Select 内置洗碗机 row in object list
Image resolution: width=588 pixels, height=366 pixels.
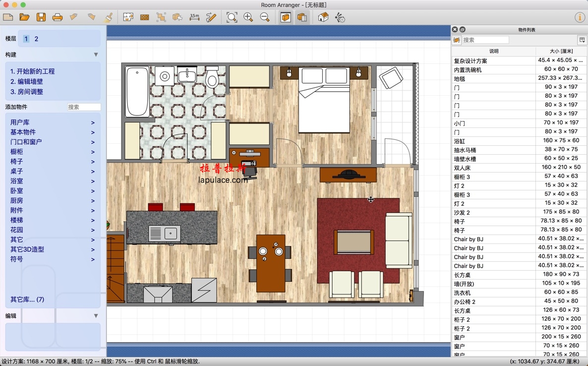coord(519,69)
